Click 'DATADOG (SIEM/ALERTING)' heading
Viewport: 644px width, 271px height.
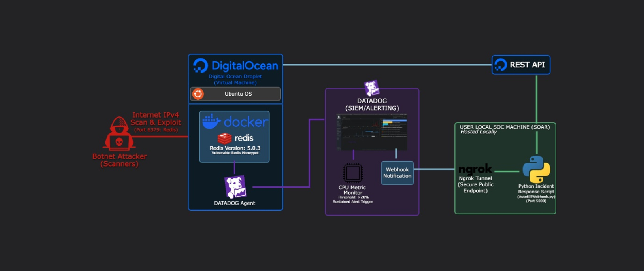point(372,104)
